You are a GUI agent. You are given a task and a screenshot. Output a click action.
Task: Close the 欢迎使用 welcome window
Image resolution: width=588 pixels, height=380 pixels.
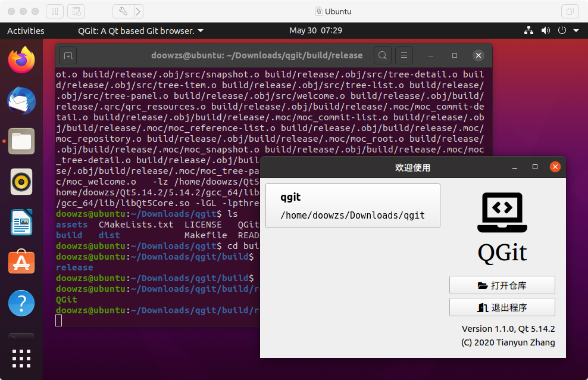555,167
